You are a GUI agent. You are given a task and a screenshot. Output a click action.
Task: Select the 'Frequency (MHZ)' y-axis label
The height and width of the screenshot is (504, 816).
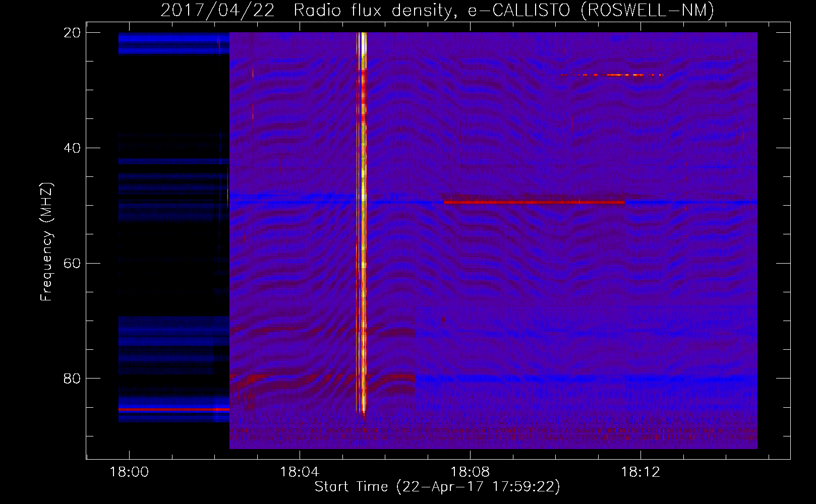[46, 242]
